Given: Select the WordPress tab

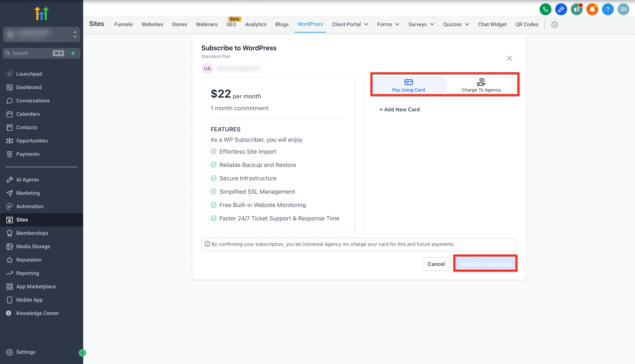Looking at the screenshot, I should coord(310,24).
